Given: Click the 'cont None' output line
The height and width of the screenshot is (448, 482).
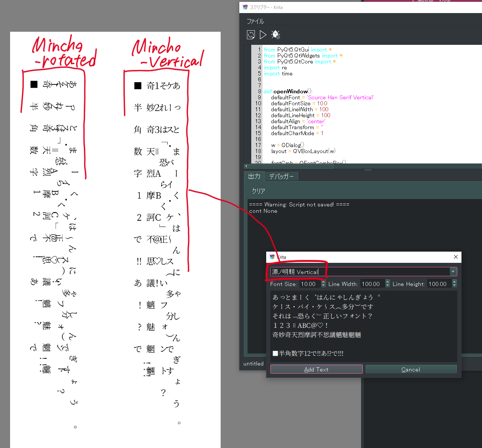Looking at the screenshot, I should tap(263, 211).
